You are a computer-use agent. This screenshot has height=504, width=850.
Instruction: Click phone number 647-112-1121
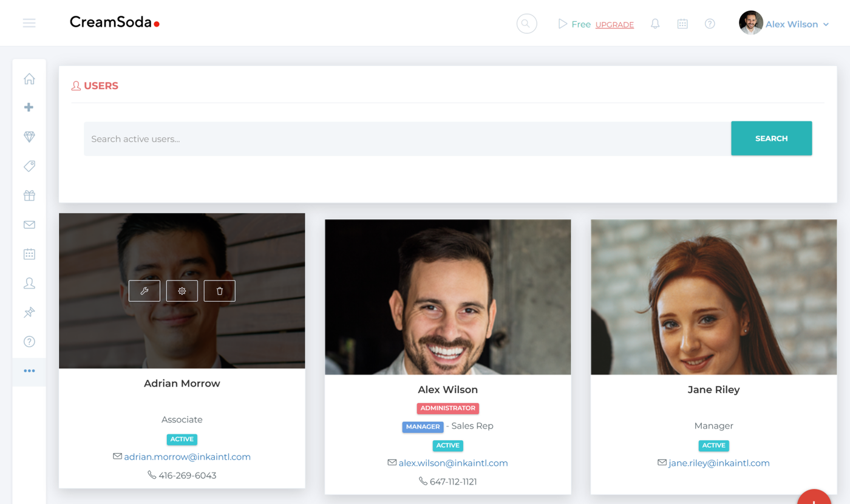(454, 482)
